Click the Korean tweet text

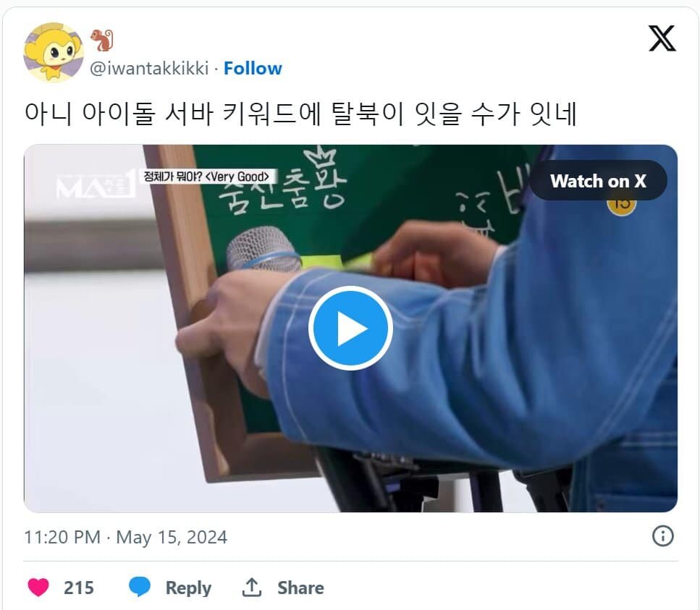coord(300,114)
